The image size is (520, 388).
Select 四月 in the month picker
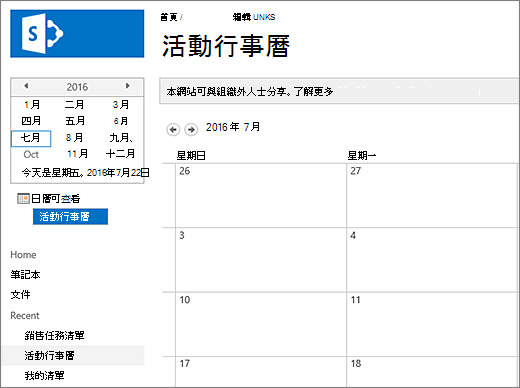[31, 121]
